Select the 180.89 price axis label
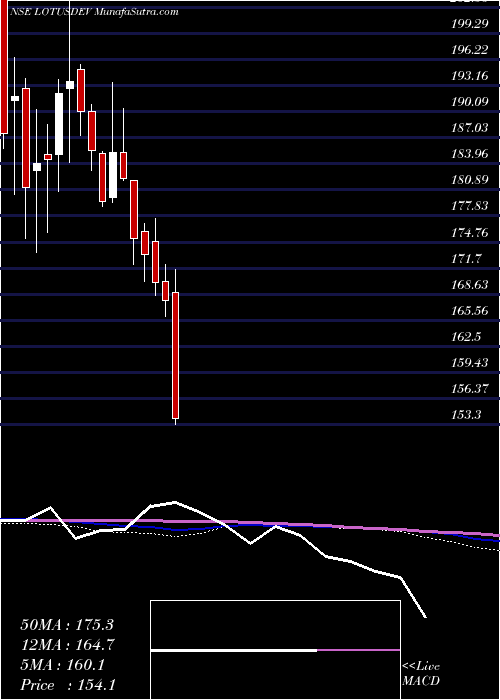500x700 pixels. tap(470, 180)
